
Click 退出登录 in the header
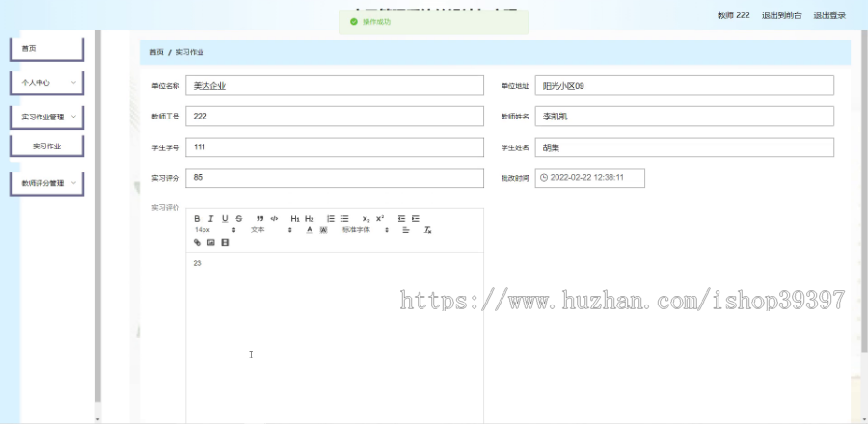tap(829, 15)
